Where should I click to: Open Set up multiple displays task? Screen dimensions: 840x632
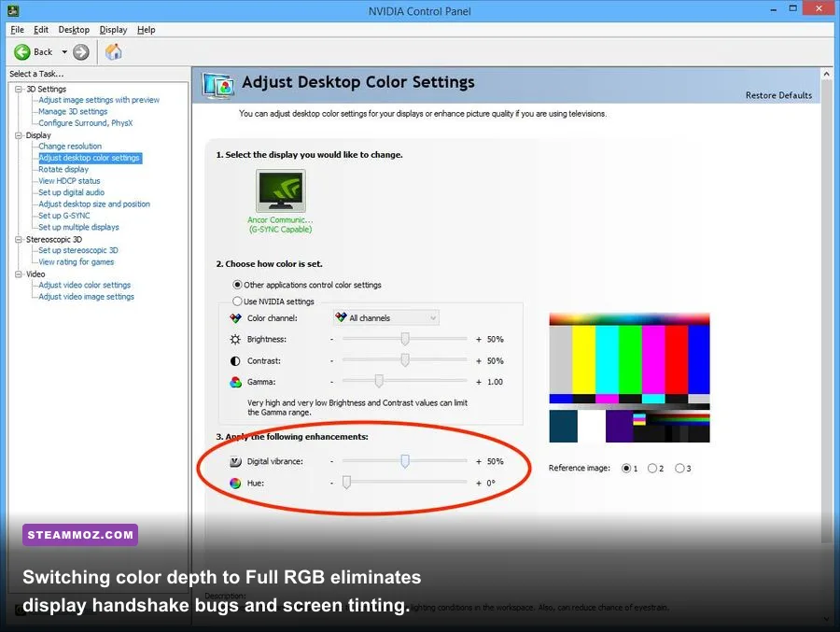coord(78,227)
